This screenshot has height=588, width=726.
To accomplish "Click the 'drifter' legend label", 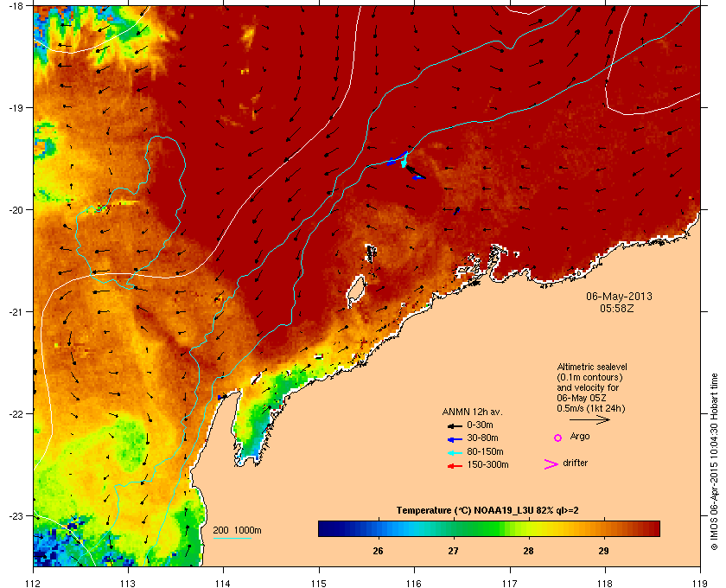I will click(x=575, y=463).
